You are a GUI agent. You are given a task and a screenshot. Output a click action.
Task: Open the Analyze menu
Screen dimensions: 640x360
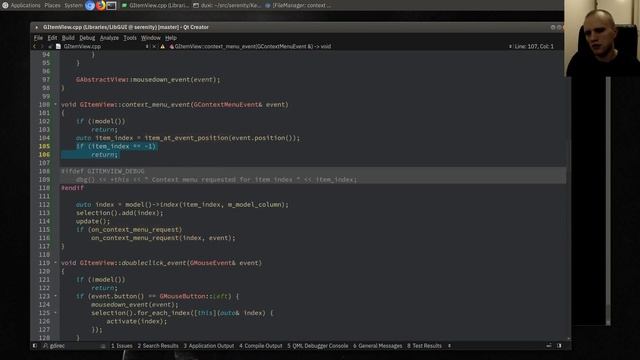coord(109,38)
